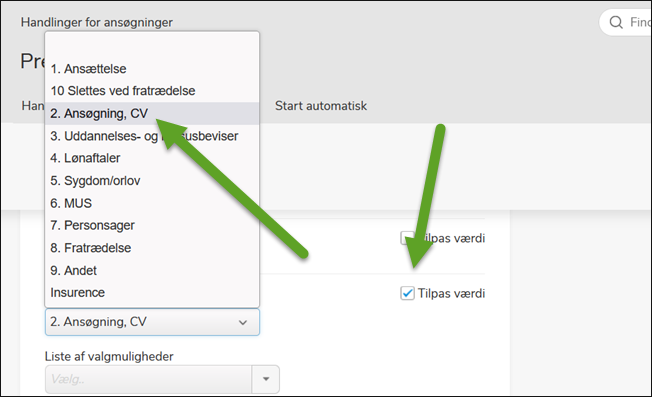Collapse the '2. Ansøgning, CV' combo box
The width and height of the screenshot is (652, 397).
click(152, 322)
